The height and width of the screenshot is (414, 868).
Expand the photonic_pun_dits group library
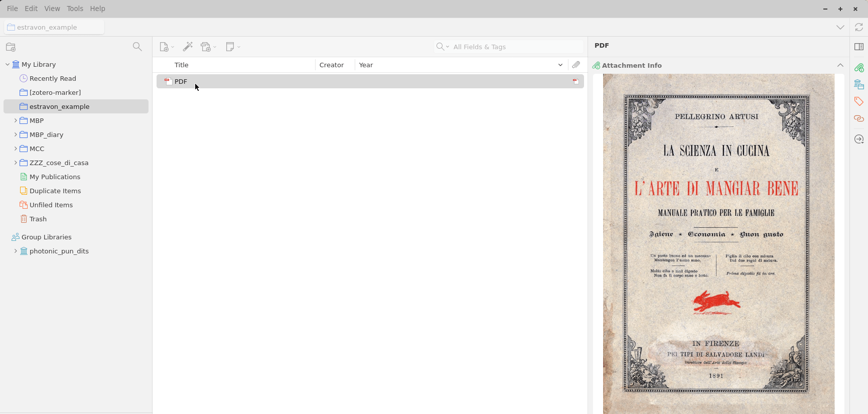point(16,251)
